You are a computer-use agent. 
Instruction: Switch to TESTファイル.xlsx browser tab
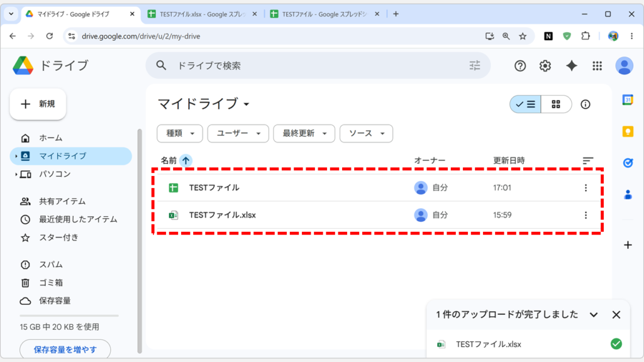tap(202, 14)
